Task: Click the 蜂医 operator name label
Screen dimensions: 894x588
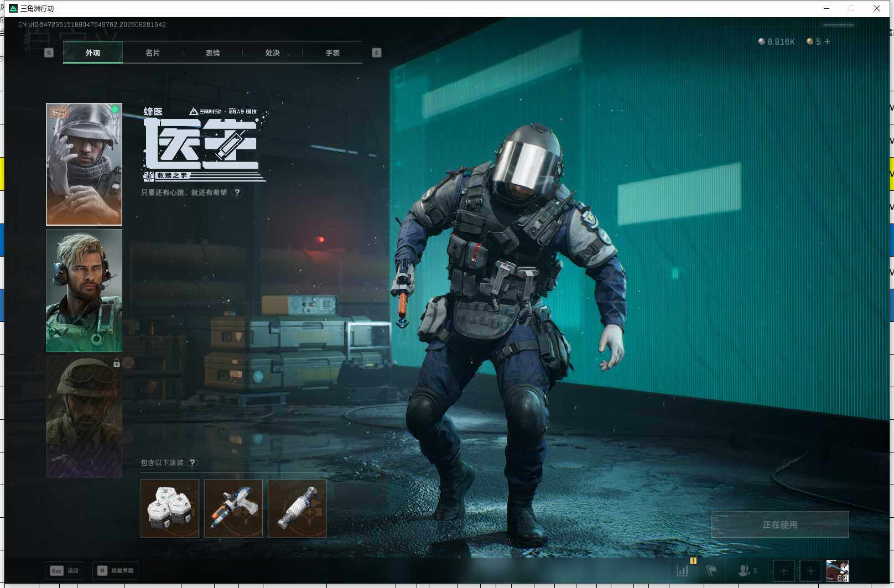Action: tap(153, 112)
